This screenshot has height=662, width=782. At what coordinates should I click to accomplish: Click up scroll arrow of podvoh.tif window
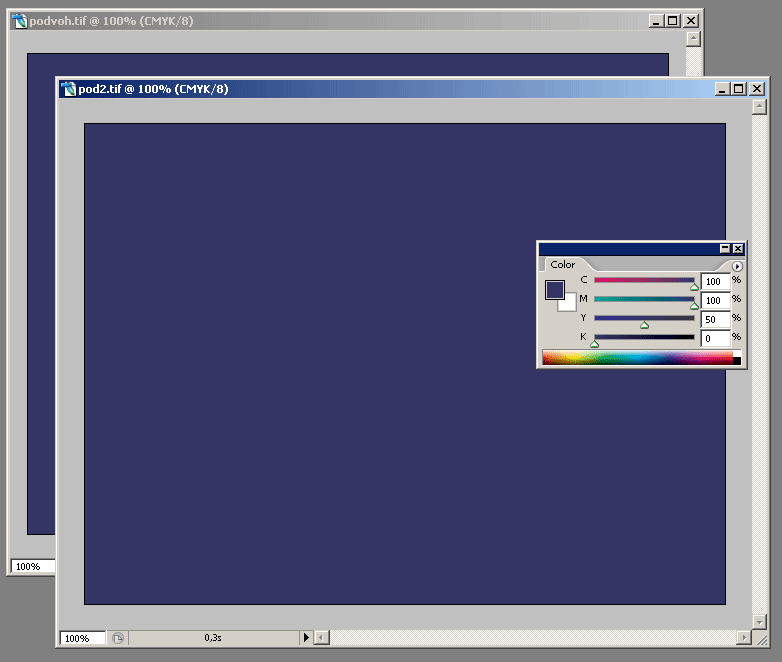point(693,39)
